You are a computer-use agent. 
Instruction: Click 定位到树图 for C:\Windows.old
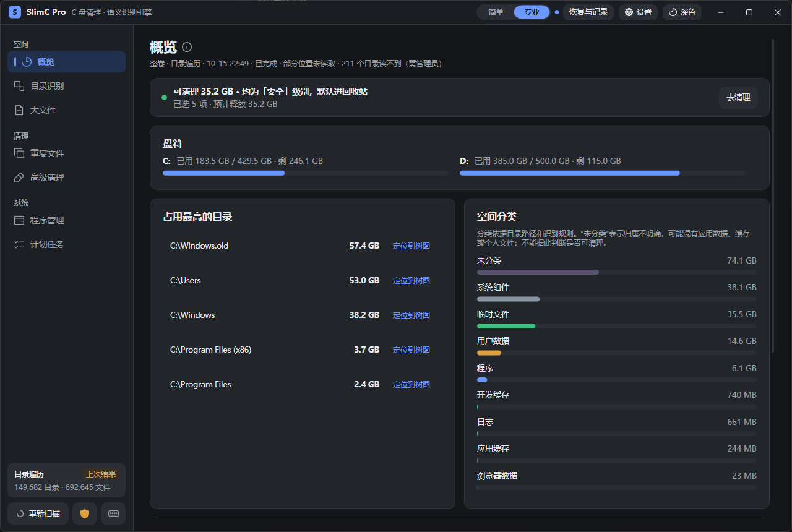[411, 246]
